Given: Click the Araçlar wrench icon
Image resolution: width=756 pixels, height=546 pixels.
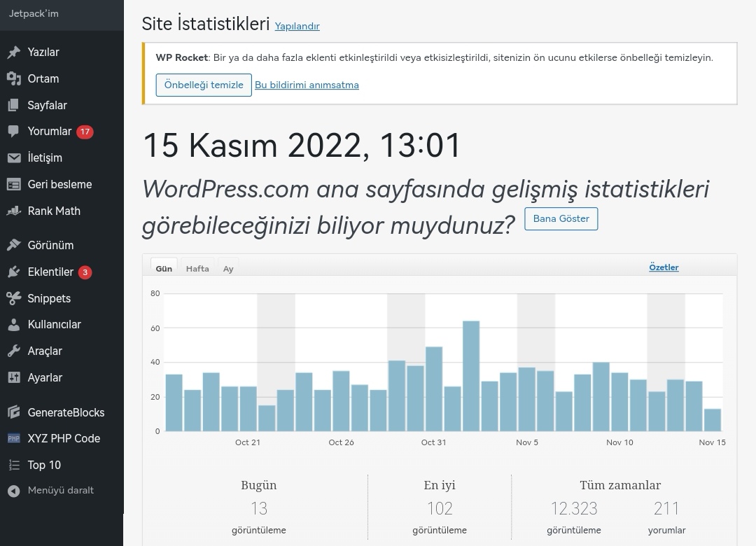Looking at the screenshot, I should 14,351.
